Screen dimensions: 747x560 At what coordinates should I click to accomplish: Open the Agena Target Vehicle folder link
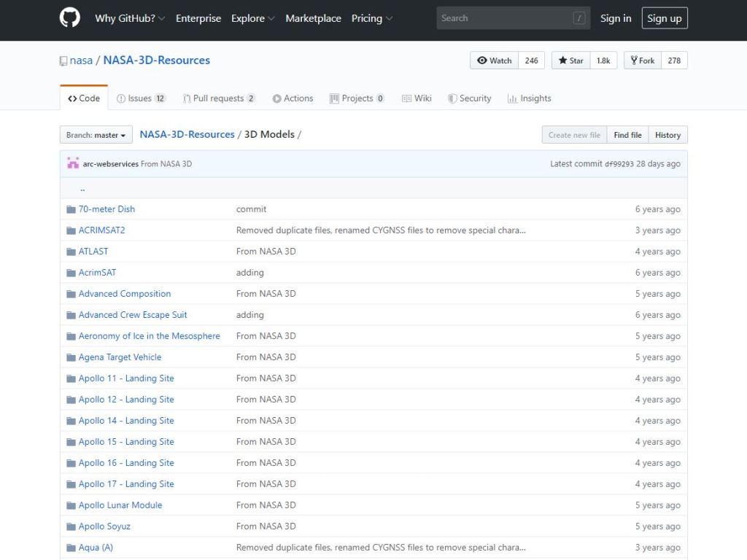(x=120, y=357)
